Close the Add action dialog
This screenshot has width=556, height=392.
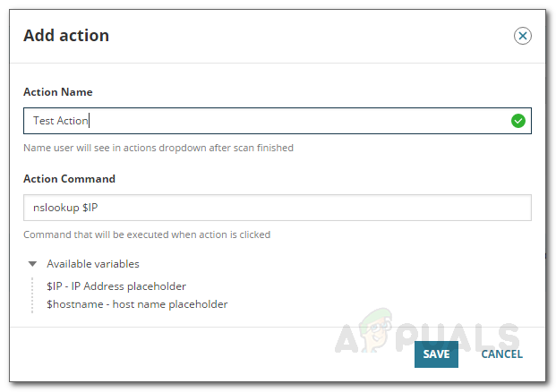[522, 36]
